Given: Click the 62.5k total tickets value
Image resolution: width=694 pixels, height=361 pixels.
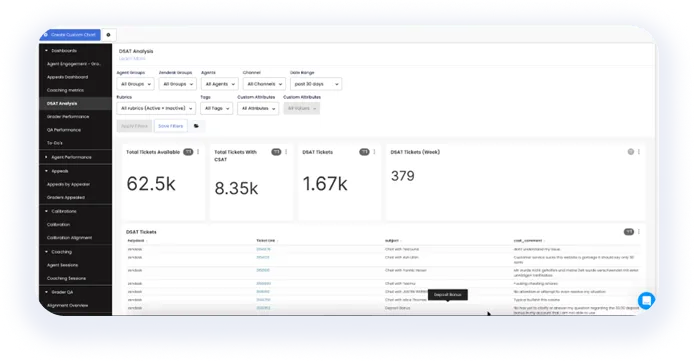Looking at the screenshot, I should tap(151, 184).
